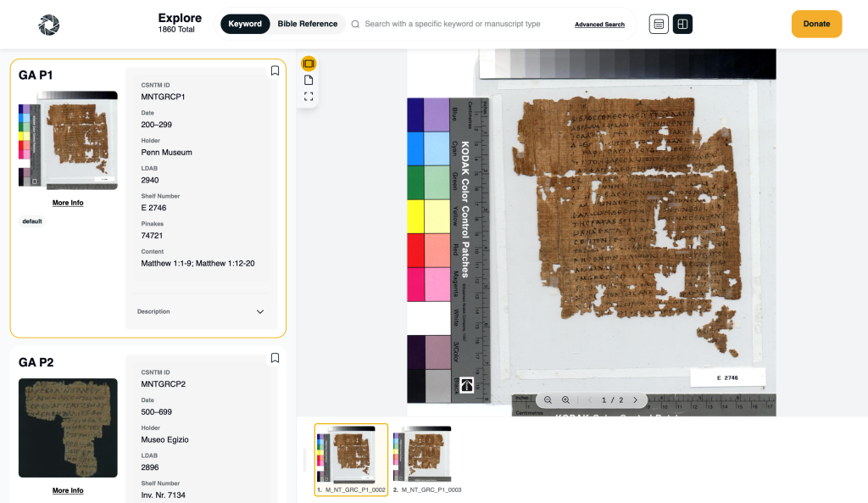The width and height of the screenshot is (868, 503).
Task: Open More Info for GA P2
Action: coord(68,490)
